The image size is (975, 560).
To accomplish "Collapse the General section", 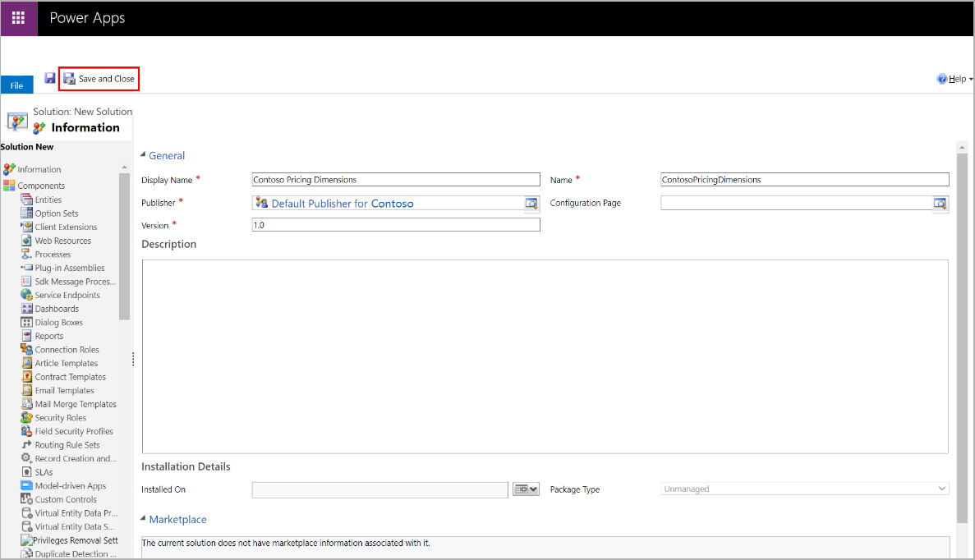I will (143, 154).
